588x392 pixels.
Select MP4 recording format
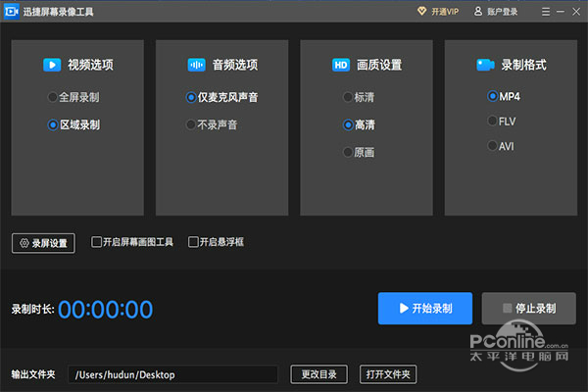click(x=493, y=96)
